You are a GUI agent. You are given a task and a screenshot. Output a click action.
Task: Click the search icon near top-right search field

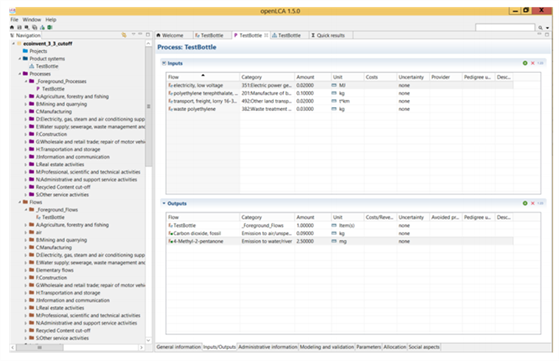[540, 27]
